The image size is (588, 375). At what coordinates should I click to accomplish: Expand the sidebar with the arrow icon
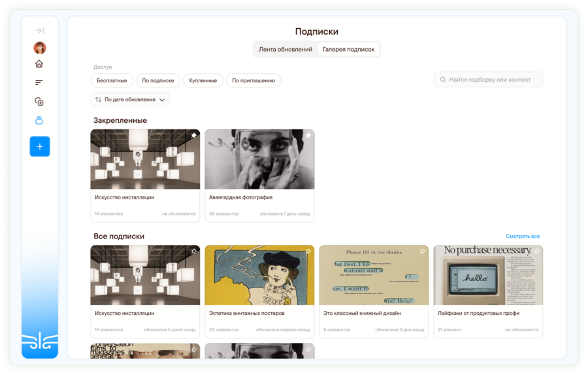click(x=40, y=30)
